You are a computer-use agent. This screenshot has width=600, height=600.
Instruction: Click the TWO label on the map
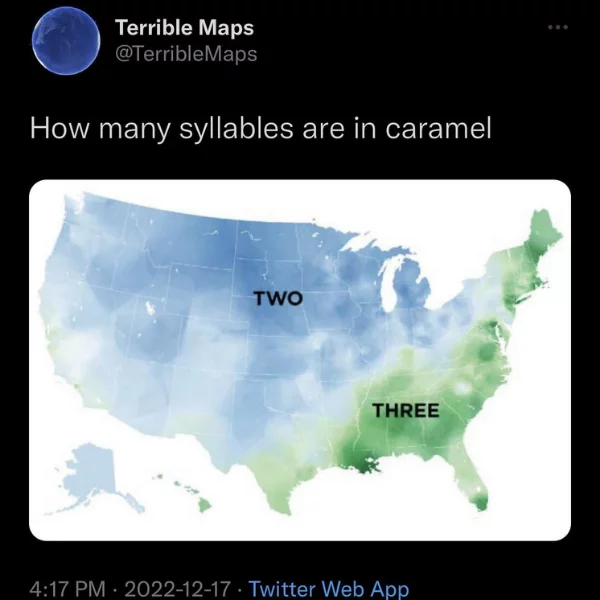279,298
